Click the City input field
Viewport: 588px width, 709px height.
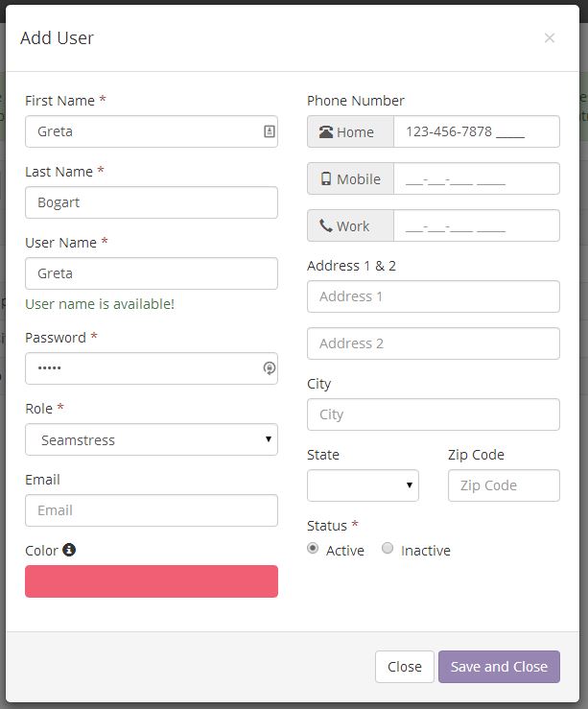click(x=434, y=414)
